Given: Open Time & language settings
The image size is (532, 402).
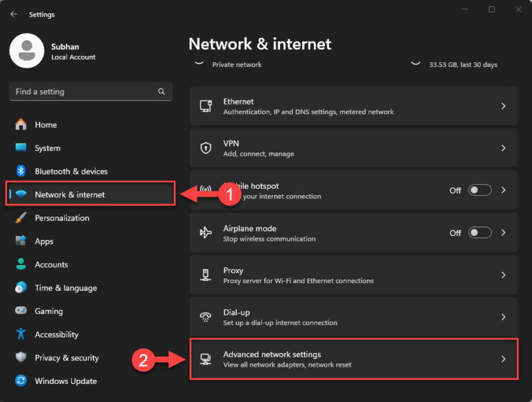Looking at the screenshot, I should click(91, 288).
